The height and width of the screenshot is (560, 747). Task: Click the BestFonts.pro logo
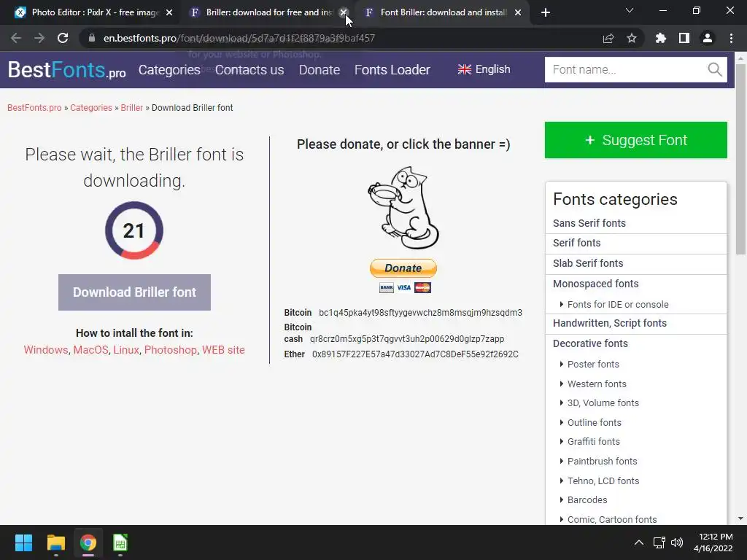pos(66,70)
